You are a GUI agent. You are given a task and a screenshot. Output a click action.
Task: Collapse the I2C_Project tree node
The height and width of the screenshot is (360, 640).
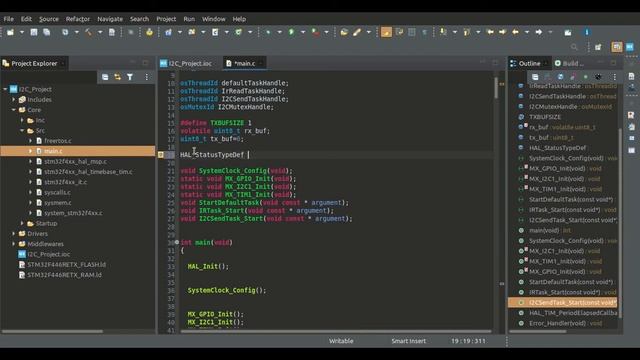(x=5, y=89)
